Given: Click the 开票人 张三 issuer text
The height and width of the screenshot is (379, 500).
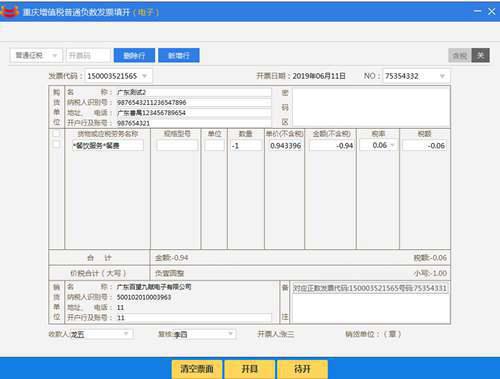Looking at the screenshot, I should pos(276,334).
